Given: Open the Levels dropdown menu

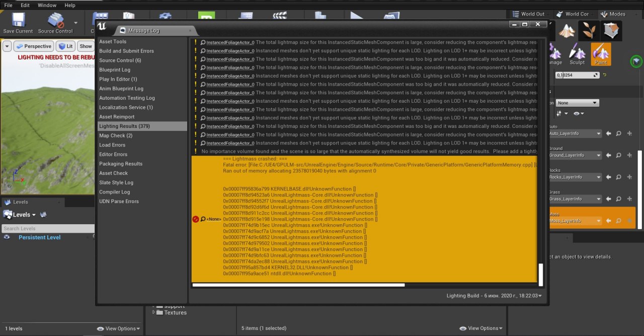Looking at the screenshot, I should coord(20,215).
